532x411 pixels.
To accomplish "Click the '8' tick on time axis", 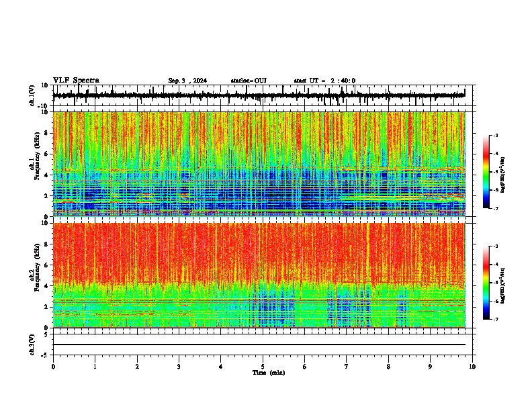I will tap(388, 367).
